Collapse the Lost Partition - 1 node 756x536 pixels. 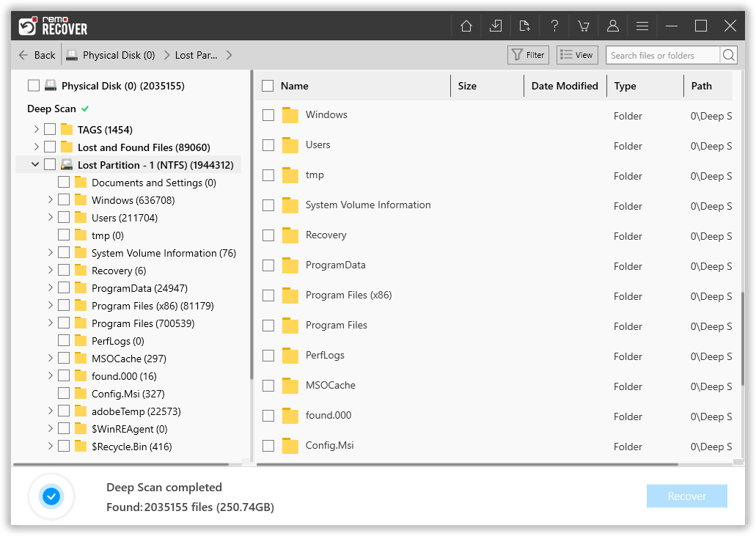(x=35, y=165)
